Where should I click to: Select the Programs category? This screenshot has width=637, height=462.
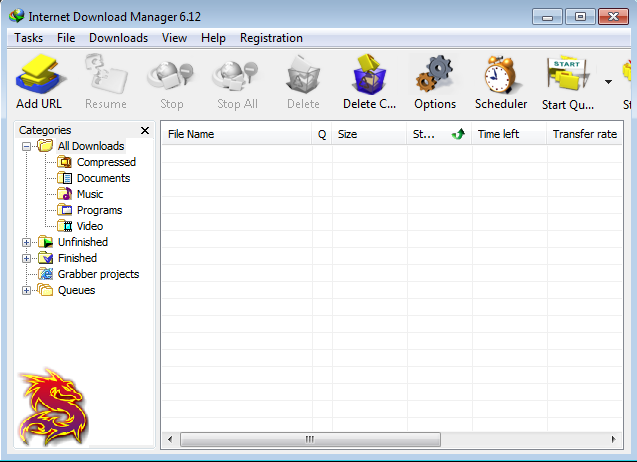click(x=99, y=210)
